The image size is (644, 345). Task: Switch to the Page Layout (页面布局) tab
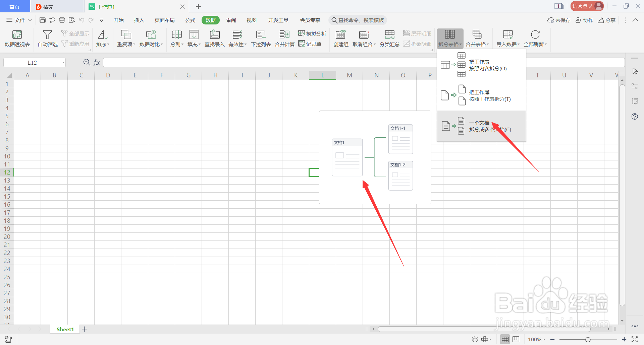[164, 20]
